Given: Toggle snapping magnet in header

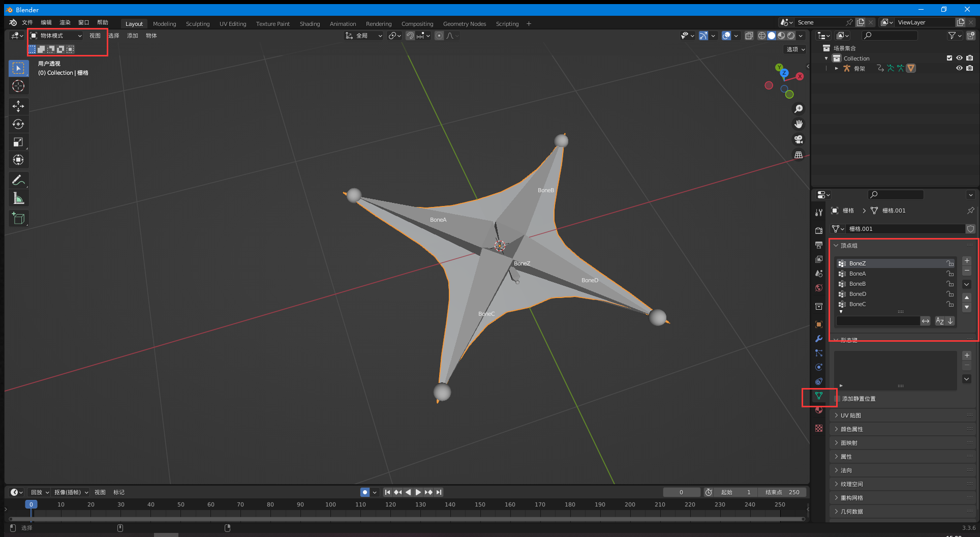Looking at the screenshot, I should (410, 36).
